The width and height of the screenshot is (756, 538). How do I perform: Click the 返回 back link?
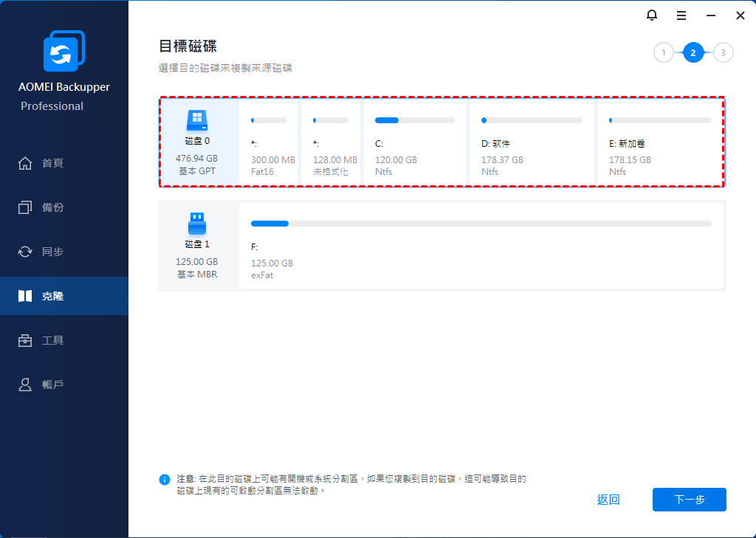[x=608, y=500]
